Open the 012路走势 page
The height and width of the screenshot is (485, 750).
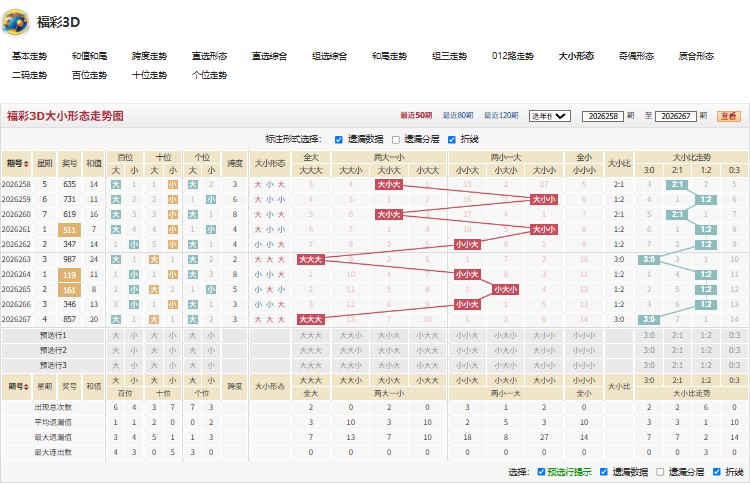click(x=513, y=56)
